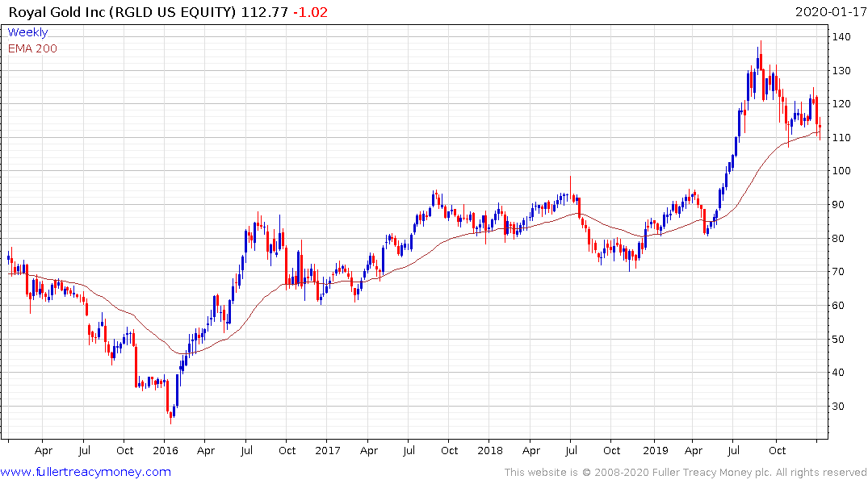Click the 'EMA 200' legend label
868x484 pixels.
point(32,48)
